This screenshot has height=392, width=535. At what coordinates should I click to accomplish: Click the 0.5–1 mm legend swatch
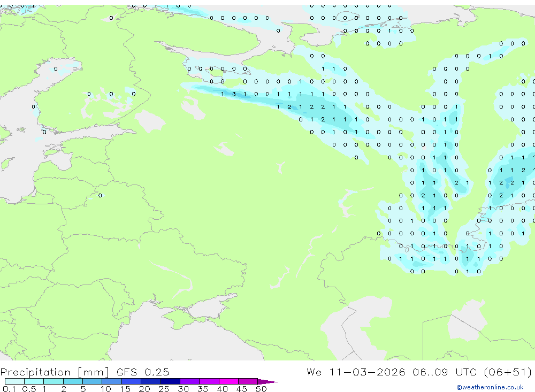pyautogui.click(x=34, y=381)
